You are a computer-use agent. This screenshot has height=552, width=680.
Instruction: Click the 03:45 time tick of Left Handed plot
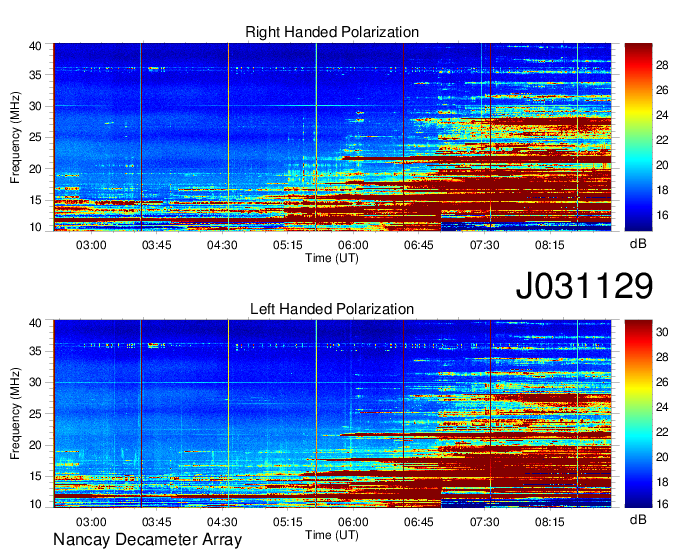click(x=157, y=522)
